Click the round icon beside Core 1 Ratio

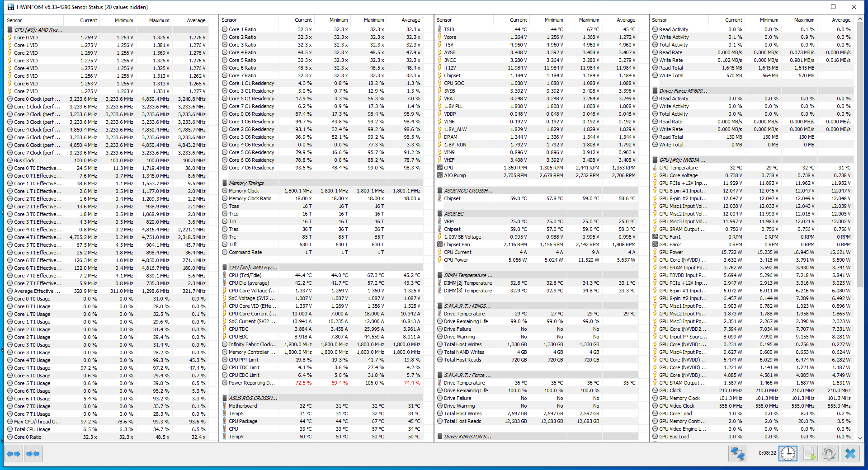225,29
